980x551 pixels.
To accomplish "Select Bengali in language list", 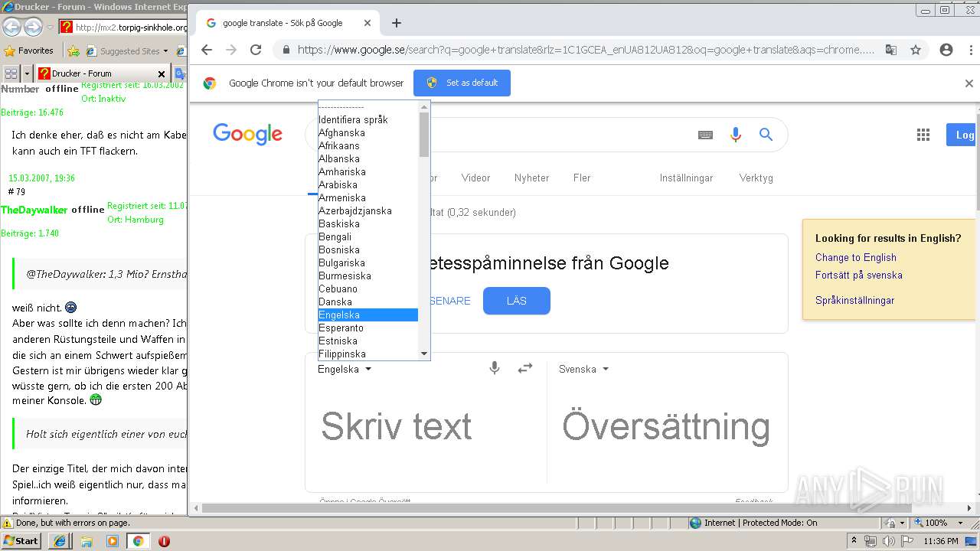I will (368, 236).
